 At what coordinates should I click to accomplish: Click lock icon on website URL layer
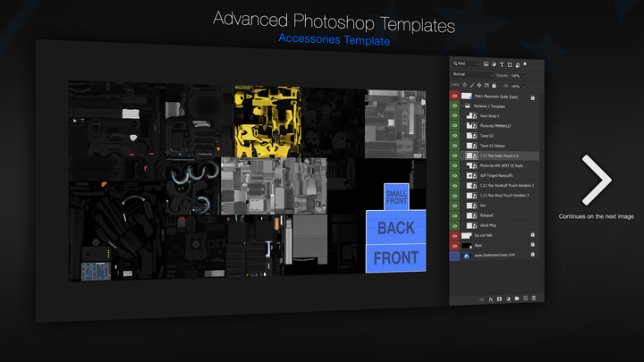point(533,254)
